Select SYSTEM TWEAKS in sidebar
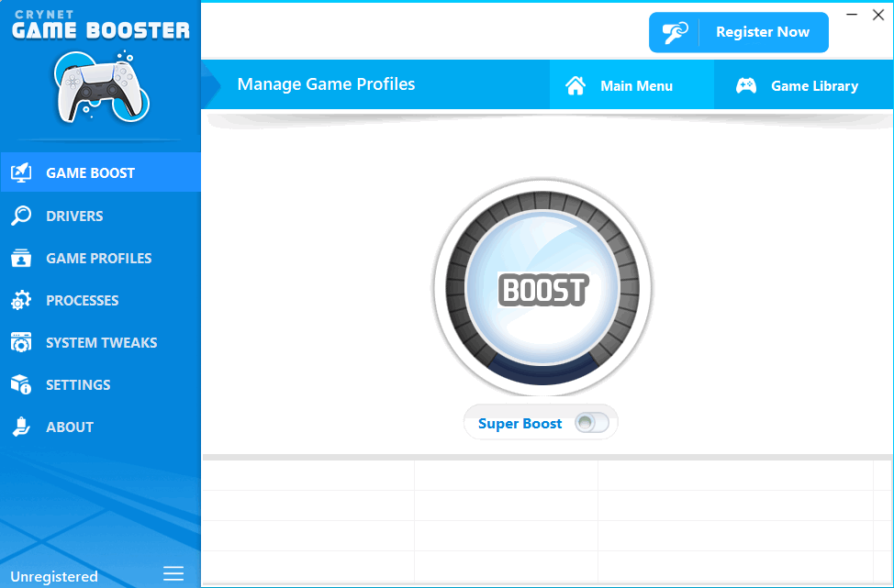Viewport: 894px width, 588px height. 100,342
